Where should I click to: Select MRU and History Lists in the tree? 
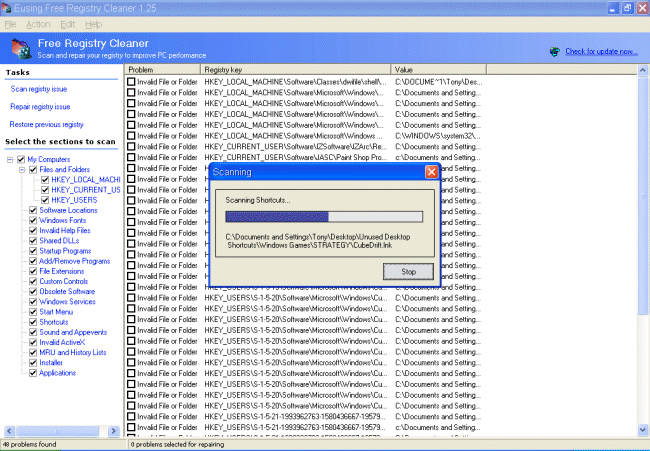[x=73, y=352]
